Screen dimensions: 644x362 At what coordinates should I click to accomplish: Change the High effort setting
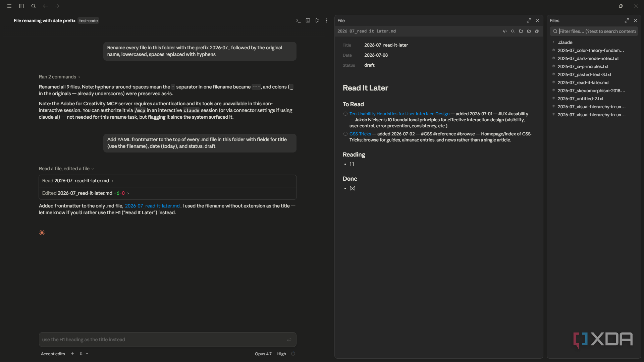[x=281, y=354]
